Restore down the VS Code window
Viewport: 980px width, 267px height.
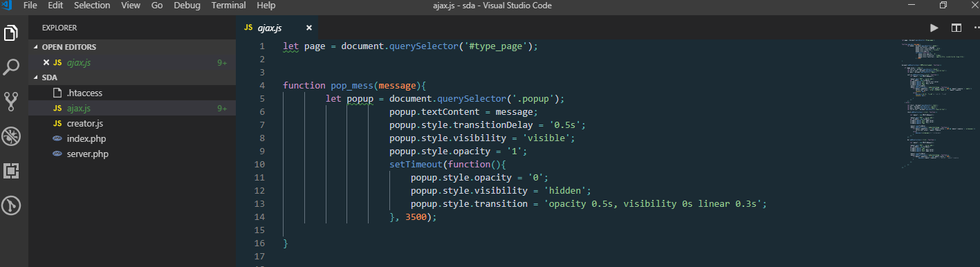click(943, 6)
